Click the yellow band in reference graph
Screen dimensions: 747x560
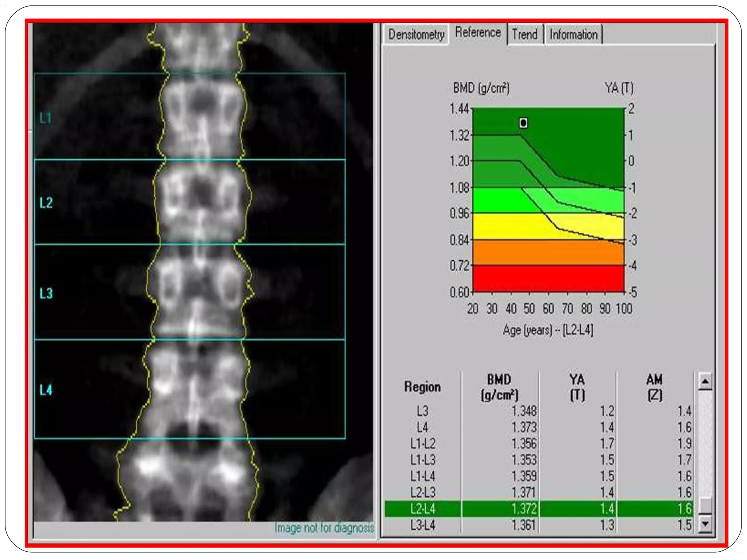tap(511, 227)
